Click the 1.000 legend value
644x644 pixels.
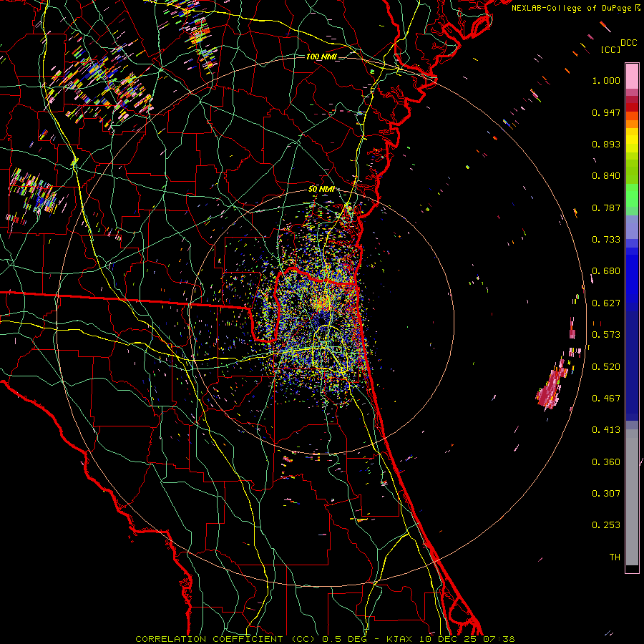point(606,81)
